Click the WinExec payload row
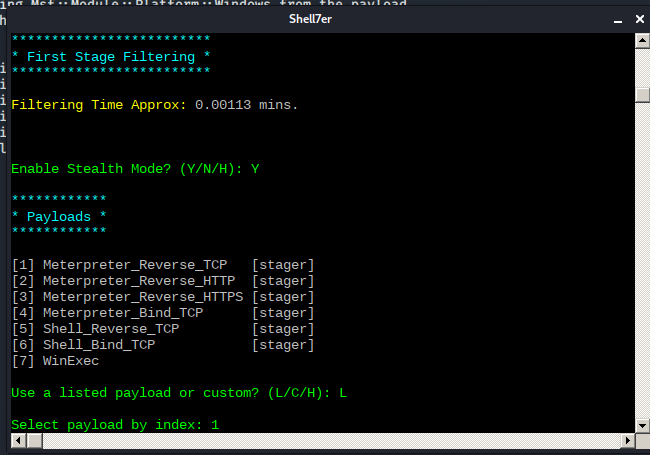Viewport: 650px width, 455px height. point(56,361)
